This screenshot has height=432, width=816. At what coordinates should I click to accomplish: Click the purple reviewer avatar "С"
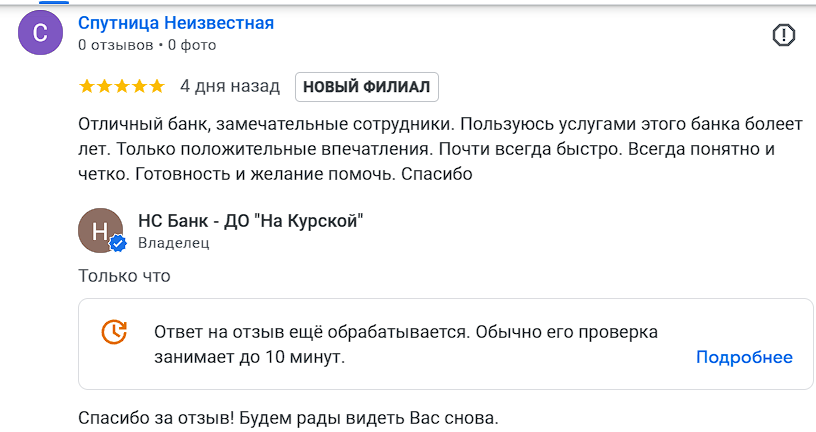tap(40, 34)
